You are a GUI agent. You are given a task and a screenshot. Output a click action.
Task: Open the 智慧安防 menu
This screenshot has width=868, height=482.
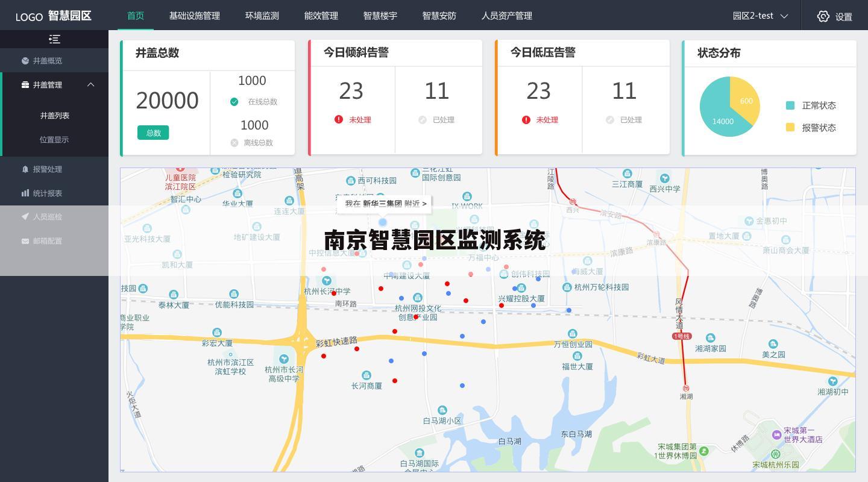tap(439, 16)
